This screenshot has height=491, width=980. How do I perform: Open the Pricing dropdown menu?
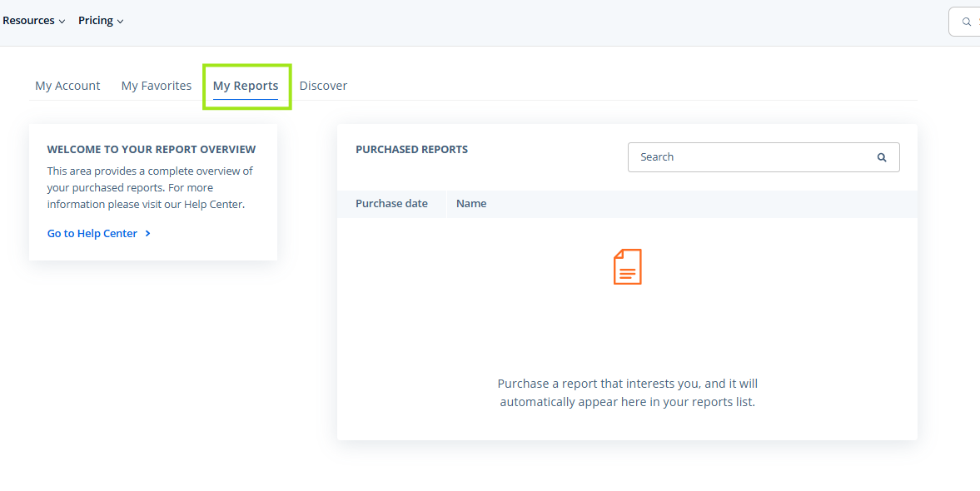click(x=101, y=21)
